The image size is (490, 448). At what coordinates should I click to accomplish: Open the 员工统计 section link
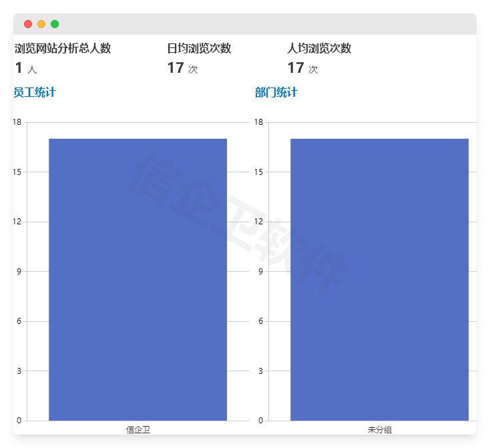35,93
